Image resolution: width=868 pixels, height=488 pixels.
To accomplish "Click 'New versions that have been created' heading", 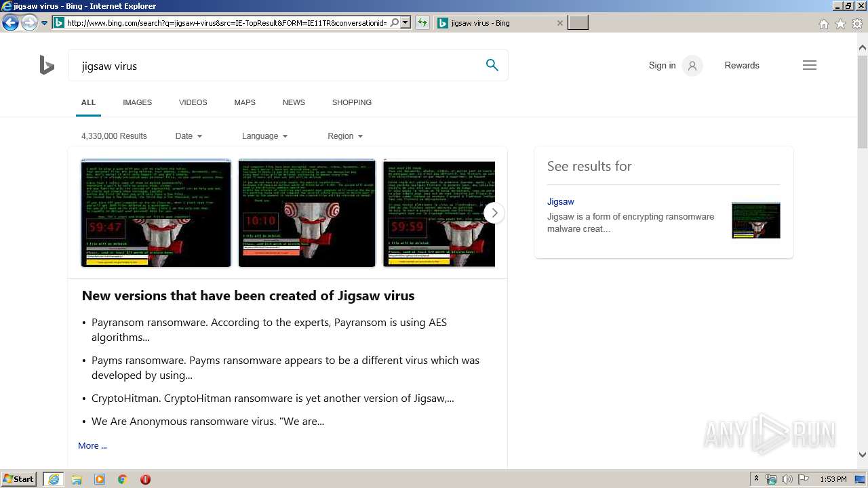I will click(x=248, y=296).
